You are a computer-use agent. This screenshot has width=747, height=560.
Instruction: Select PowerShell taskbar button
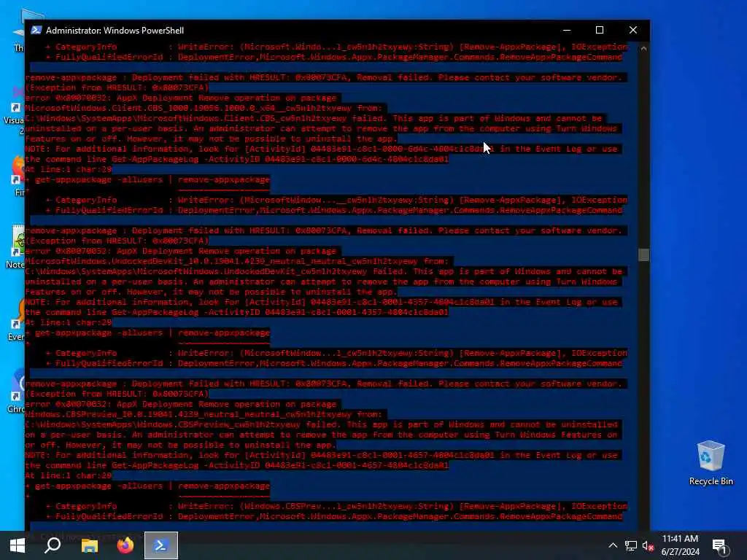click(x=161, y=545)
